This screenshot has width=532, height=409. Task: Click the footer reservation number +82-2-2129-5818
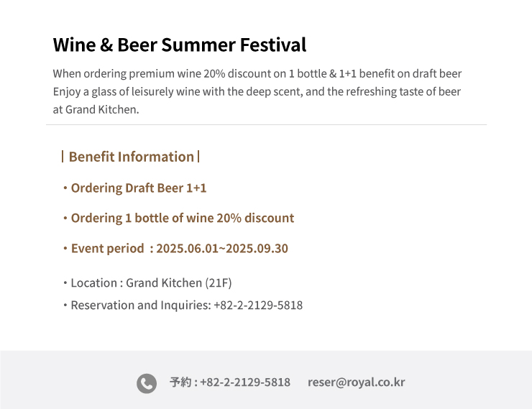(x=245, y=382)
